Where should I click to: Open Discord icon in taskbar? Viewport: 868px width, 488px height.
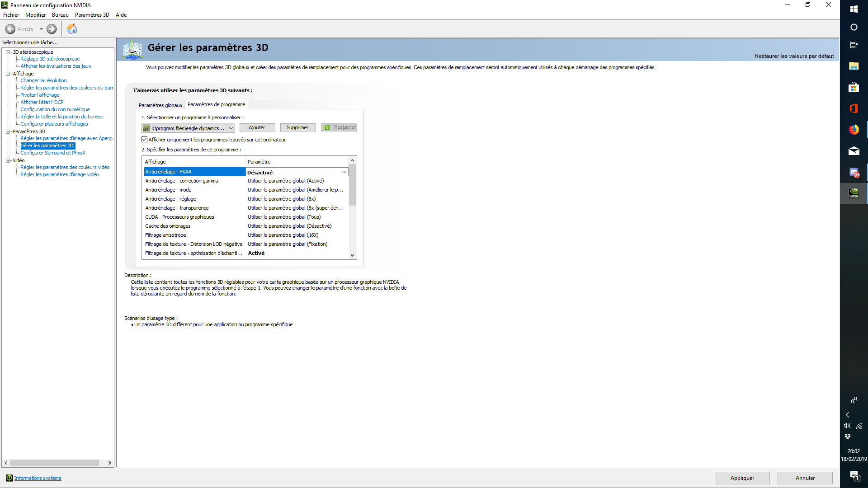click(854, 172)
